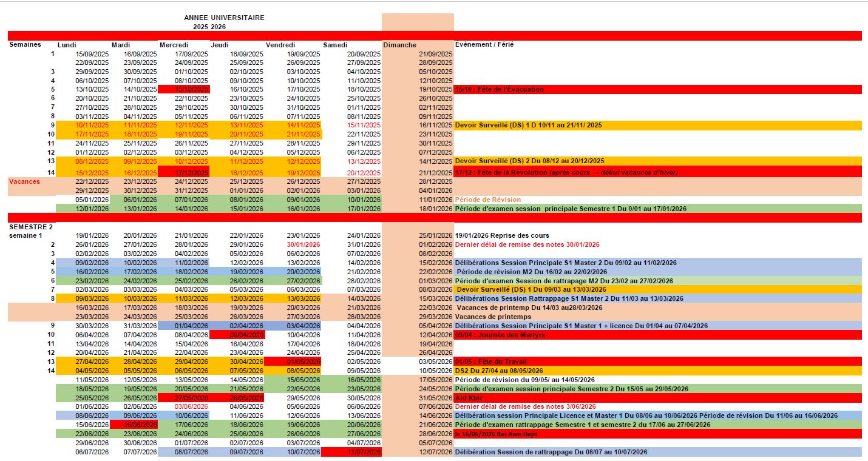Select the "DS2 Du 27/04 au 08/05/2026" event
The image size is (868, 461).
[499, 371]
